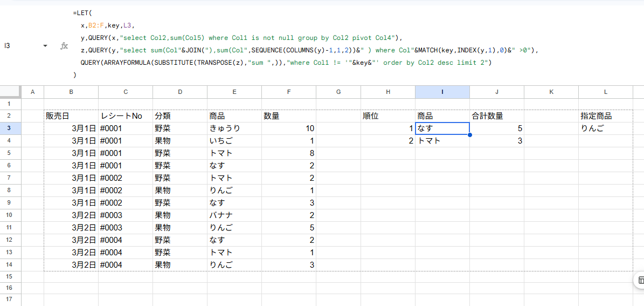Select the なす result cell in I3
644x306 pixels.
click(442, 128)
